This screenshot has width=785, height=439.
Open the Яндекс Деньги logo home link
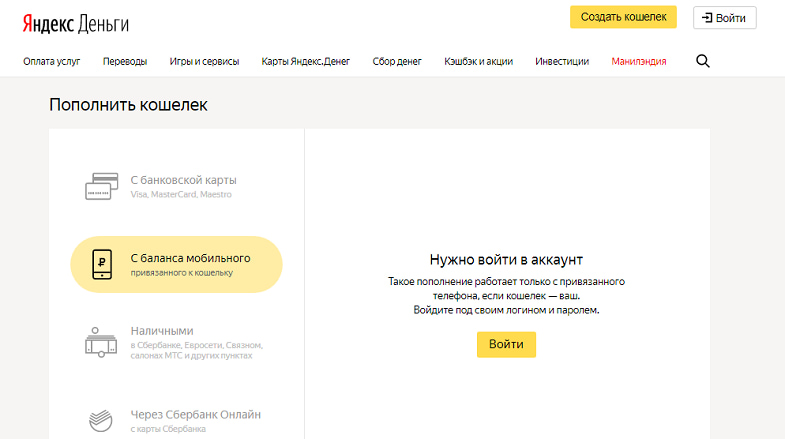76,24
